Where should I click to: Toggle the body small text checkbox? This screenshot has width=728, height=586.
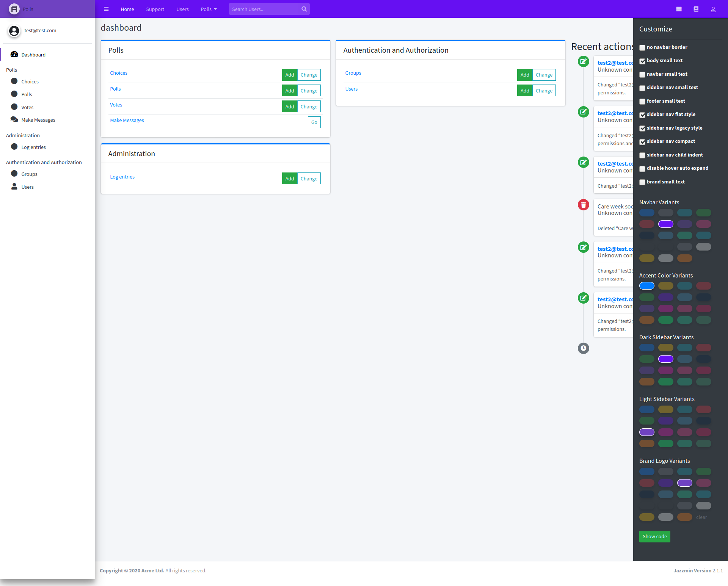click(x=642, y=61)
